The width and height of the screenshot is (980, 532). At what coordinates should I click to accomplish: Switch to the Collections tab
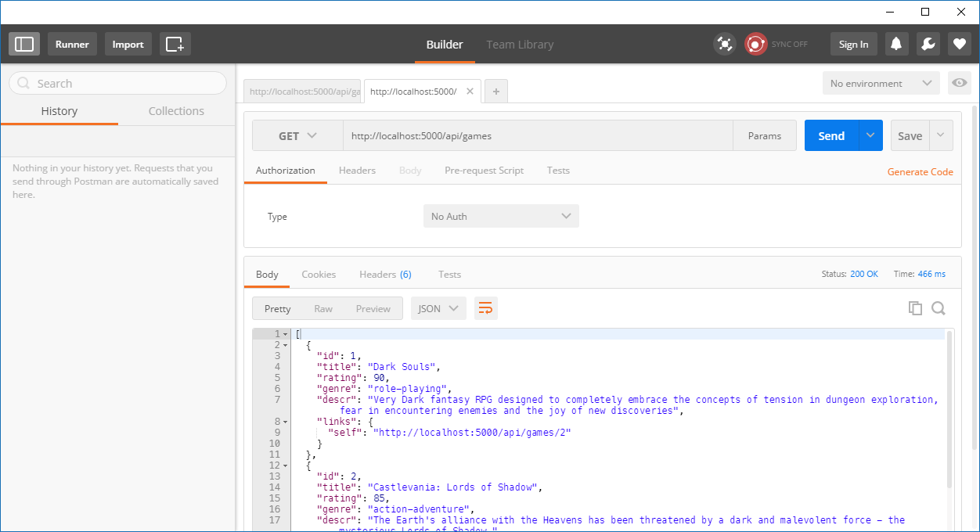176,111
